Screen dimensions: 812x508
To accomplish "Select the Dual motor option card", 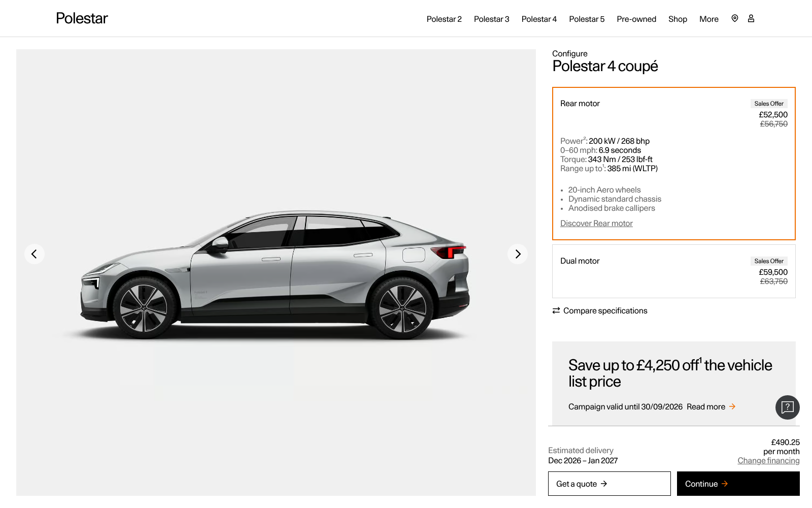I will (674, 271).
